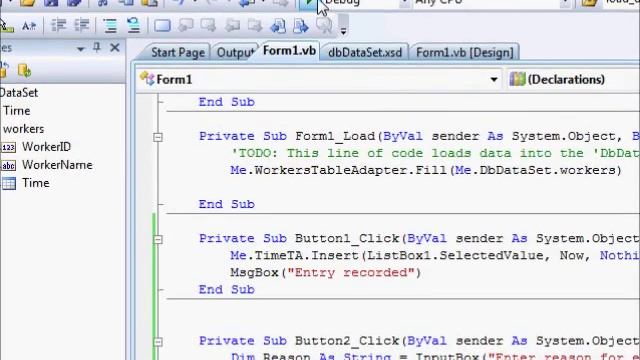Select the Form1.vb code tab

pos(289,51)
